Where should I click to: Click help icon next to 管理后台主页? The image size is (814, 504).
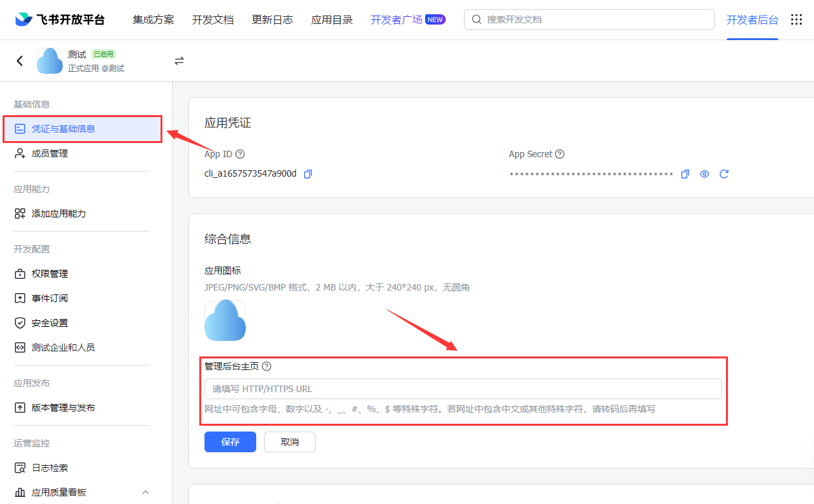tap(267, 366)
